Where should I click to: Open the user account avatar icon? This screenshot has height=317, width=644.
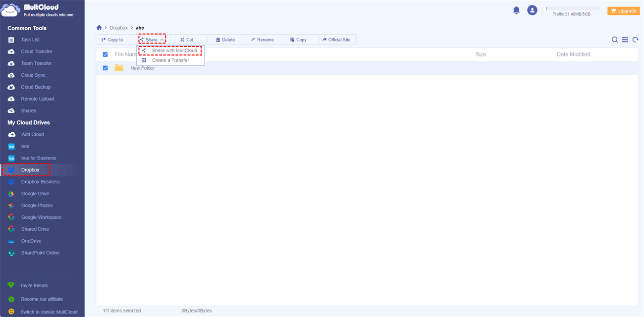(532, 10)
